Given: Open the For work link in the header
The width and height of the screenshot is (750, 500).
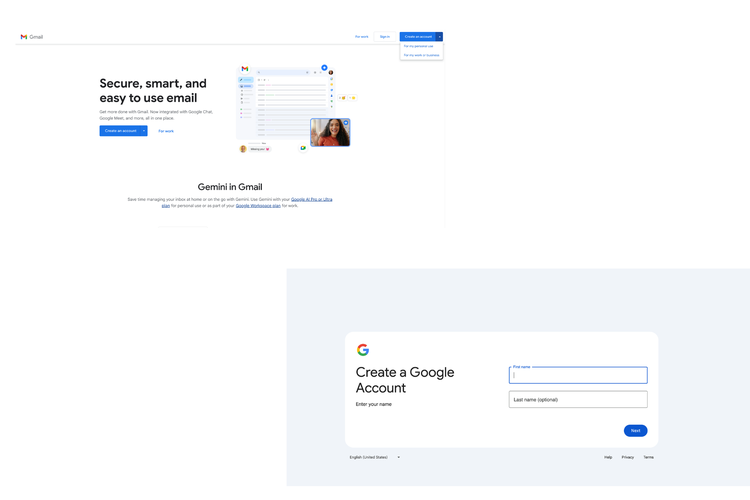Looking at the screenshot, I should click(x=362, y=37).
